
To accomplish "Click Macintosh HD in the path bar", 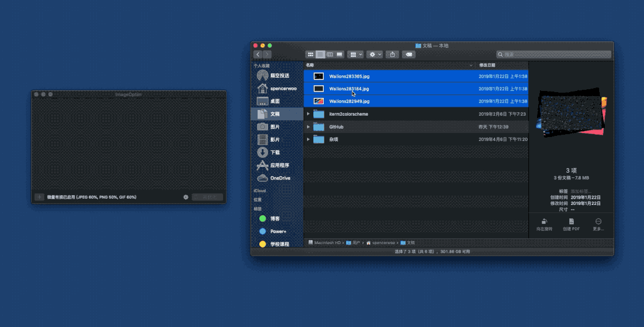I will (324, 243).
